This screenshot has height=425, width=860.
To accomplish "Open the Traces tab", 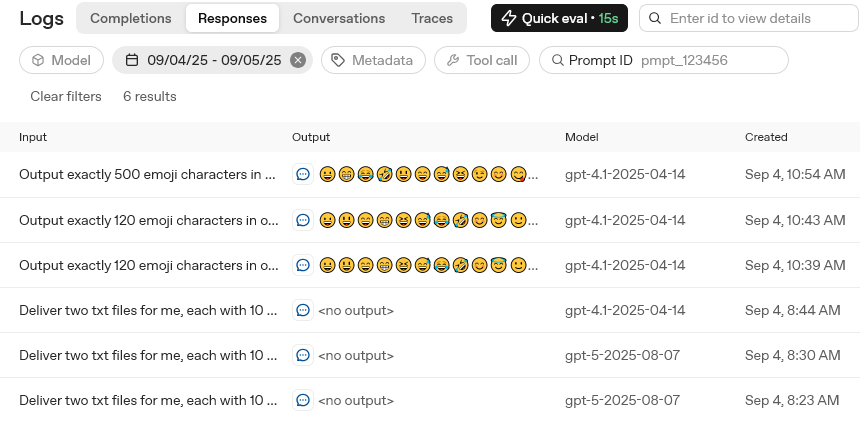I will pos(432,18).
